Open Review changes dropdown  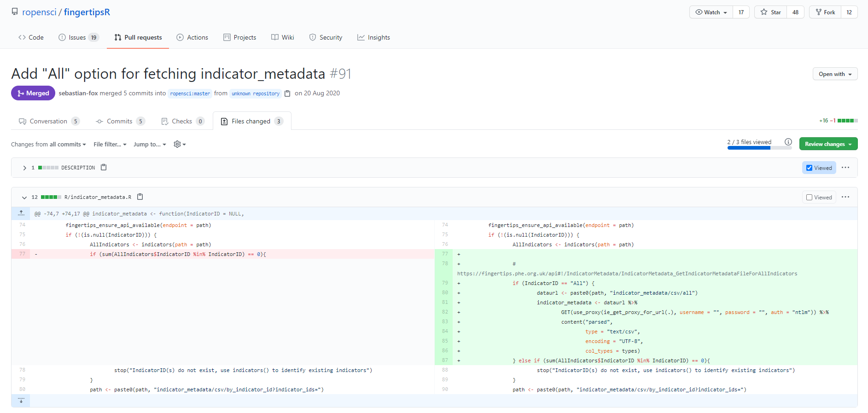[x=828, y=144]
